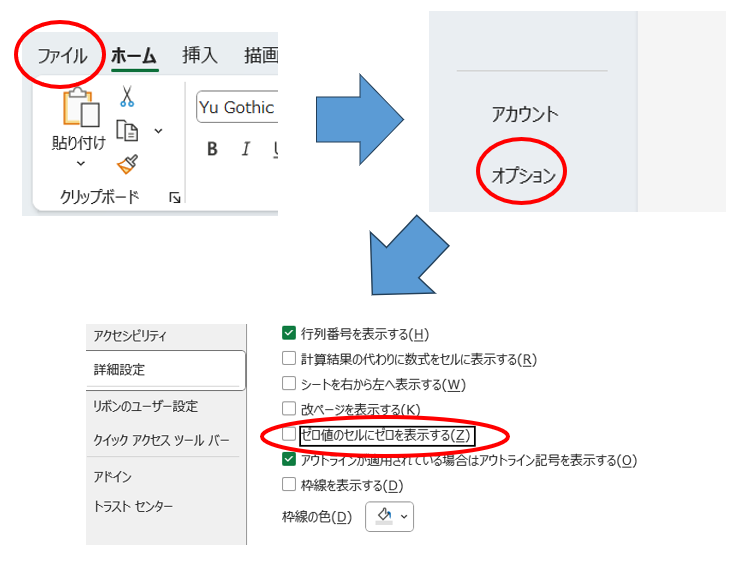Toggle italic I formatting
This screenshot has width=748, height=568.
point(246,149)
